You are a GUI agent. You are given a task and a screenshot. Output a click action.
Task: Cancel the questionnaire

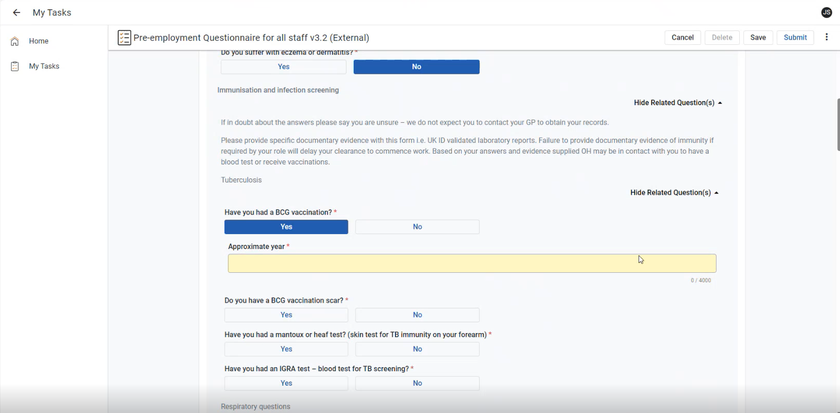[682, 37]
